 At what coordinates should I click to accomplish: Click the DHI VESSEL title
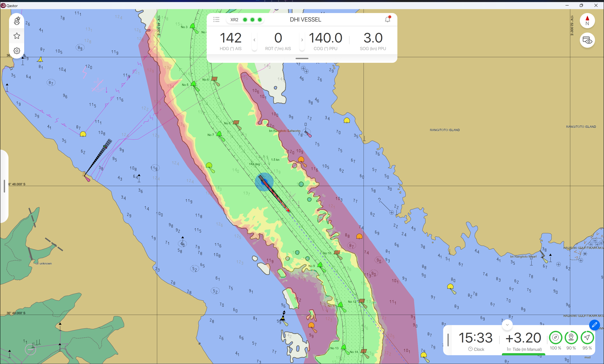(x=305, y=19)
